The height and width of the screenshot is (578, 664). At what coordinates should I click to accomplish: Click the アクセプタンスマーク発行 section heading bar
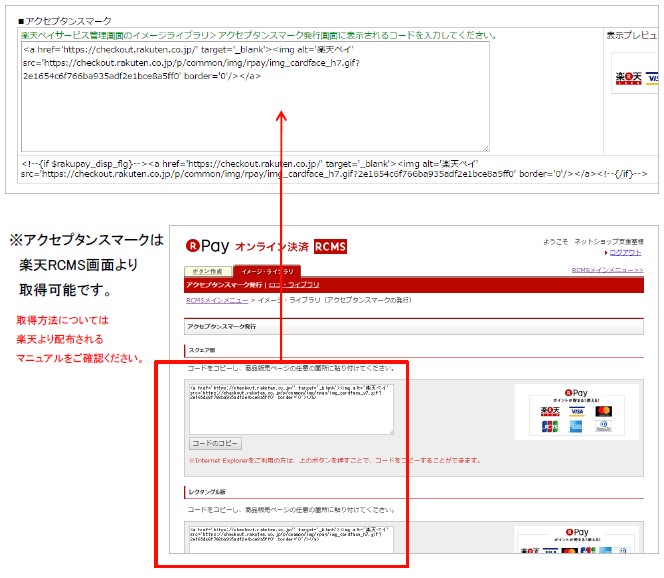[x=414, y=326]
